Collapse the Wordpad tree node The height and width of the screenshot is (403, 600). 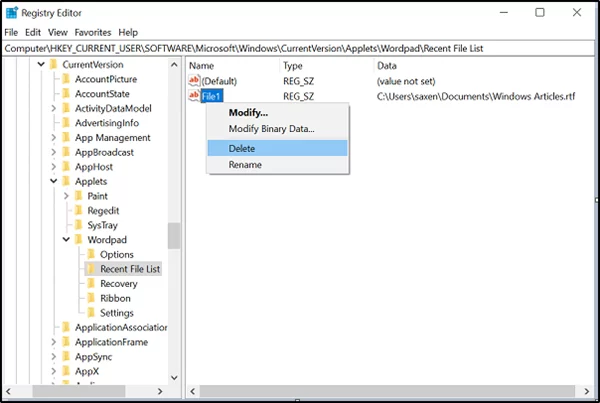[66, 240]
